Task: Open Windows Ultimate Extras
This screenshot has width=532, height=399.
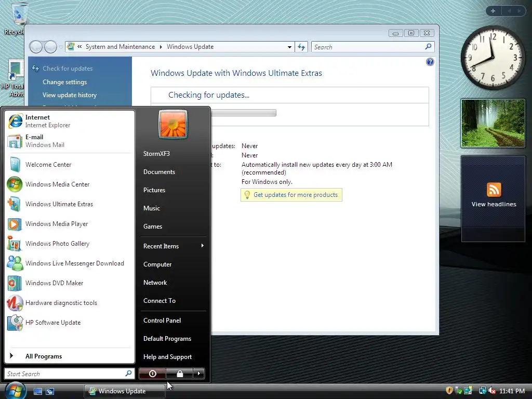Action: [70, 204]
